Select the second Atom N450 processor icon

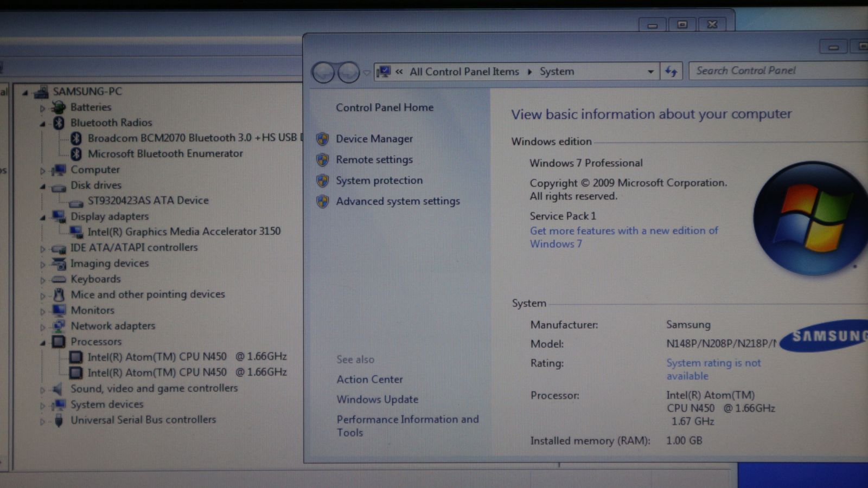[x=76, y=373]
